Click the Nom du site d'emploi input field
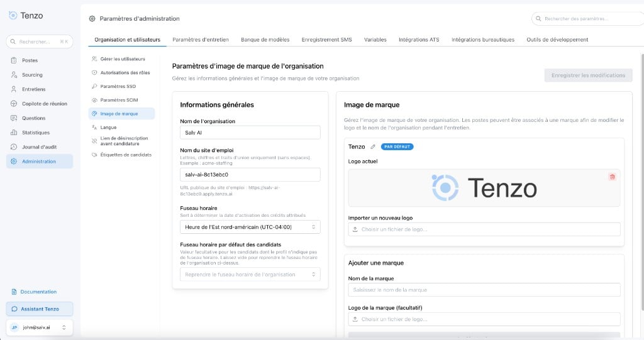Image resolution: width=644 pixels, height=340 pixels. pos(250,175)
